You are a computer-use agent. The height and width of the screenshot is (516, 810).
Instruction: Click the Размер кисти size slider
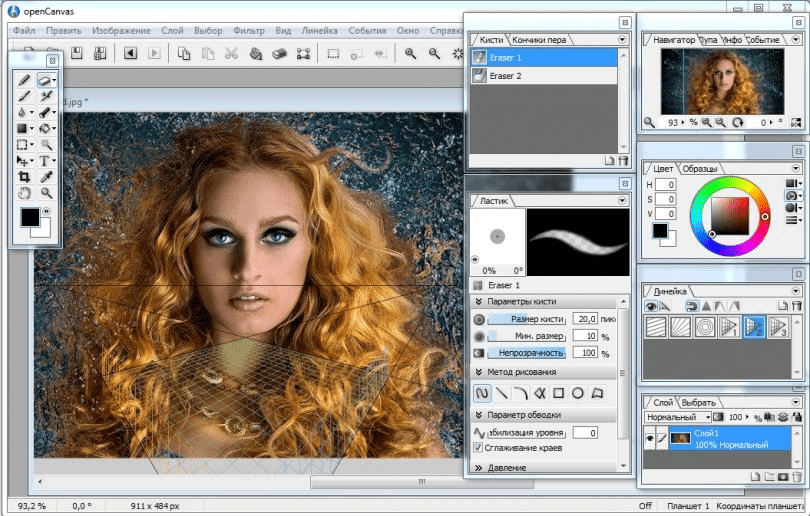coord(527,319)
